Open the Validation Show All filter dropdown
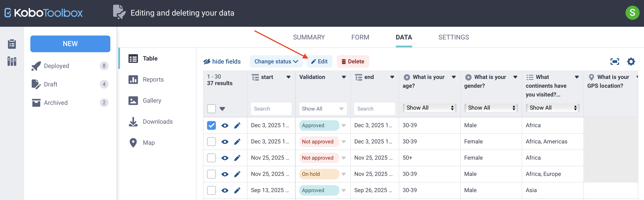Viewport: 644px width, 200px height. pos(322,109)
